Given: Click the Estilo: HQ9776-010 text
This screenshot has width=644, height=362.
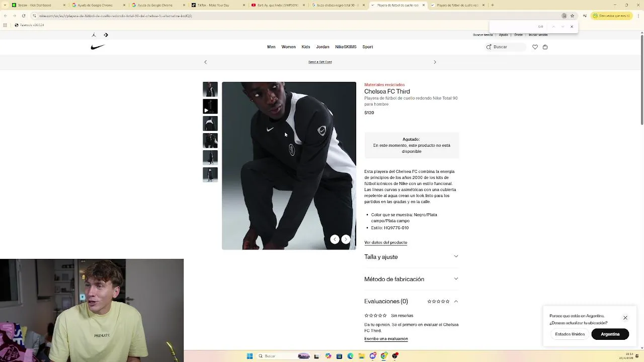Looking at the screenshot, I should tap(390, 228).
